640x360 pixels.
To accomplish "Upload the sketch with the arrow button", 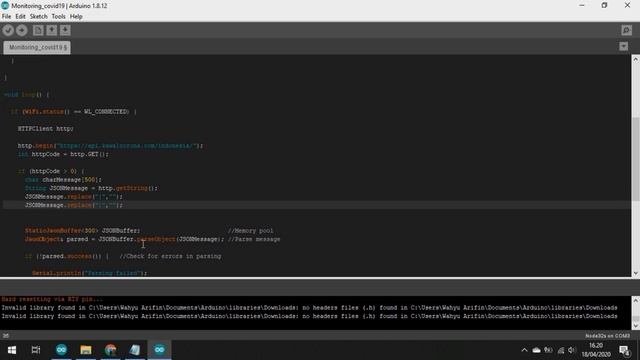I will (22, 30).
